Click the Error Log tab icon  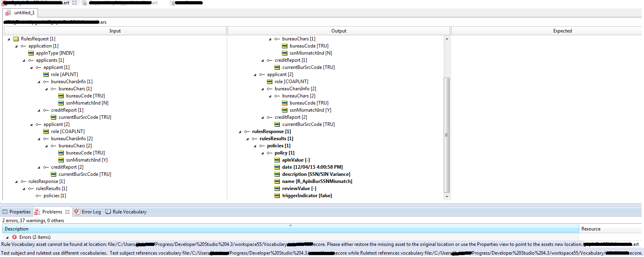77,212
